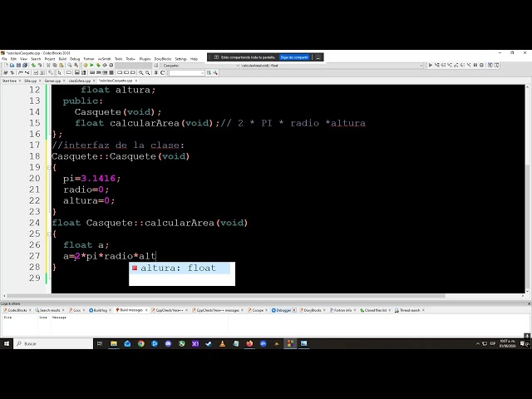
Task: Collapse the fold marker at line 19
Action: pos(49,167)
